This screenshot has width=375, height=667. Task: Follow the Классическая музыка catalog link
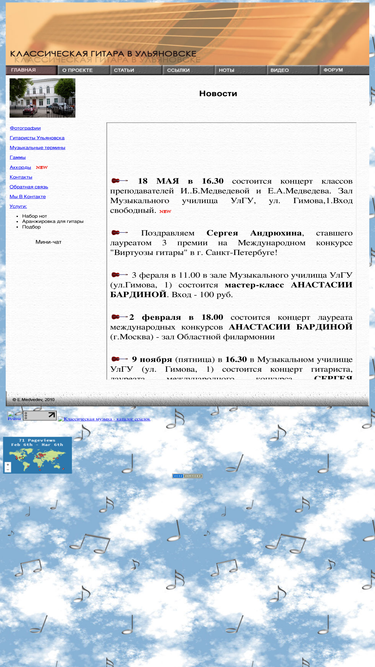coord(104,419)
